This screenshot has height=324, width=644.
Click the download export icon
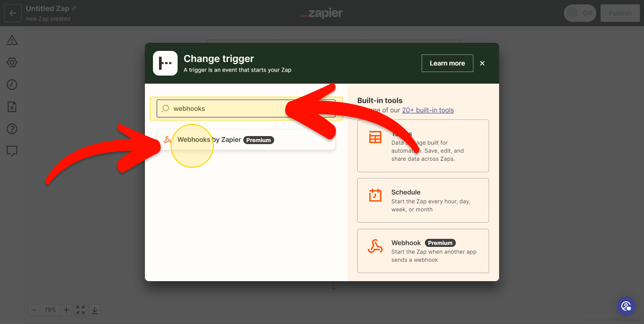95,310
